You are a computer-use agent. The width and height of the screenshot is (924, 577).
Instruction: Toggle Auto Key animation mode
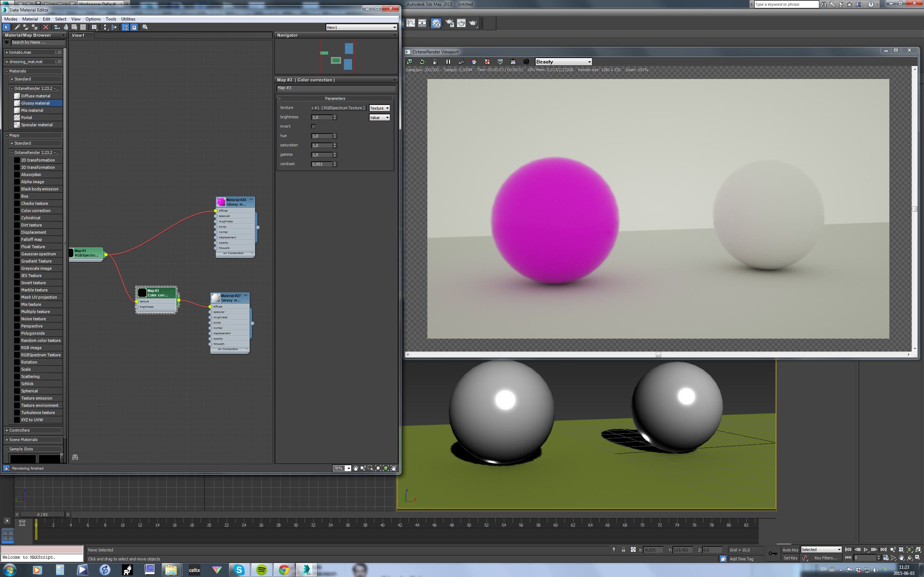(790, 550)
